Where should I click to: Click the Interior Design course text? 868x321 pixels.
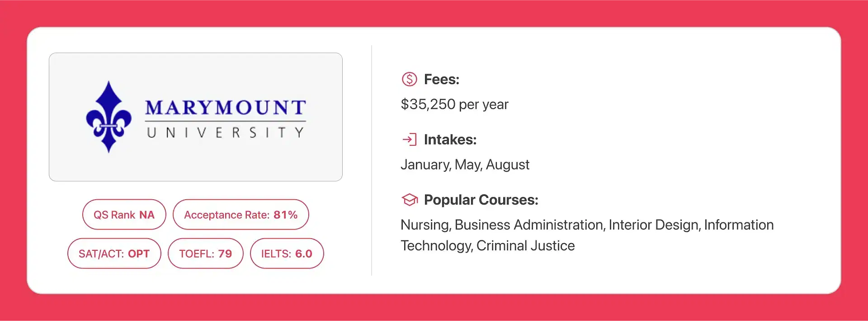point(654,225)
